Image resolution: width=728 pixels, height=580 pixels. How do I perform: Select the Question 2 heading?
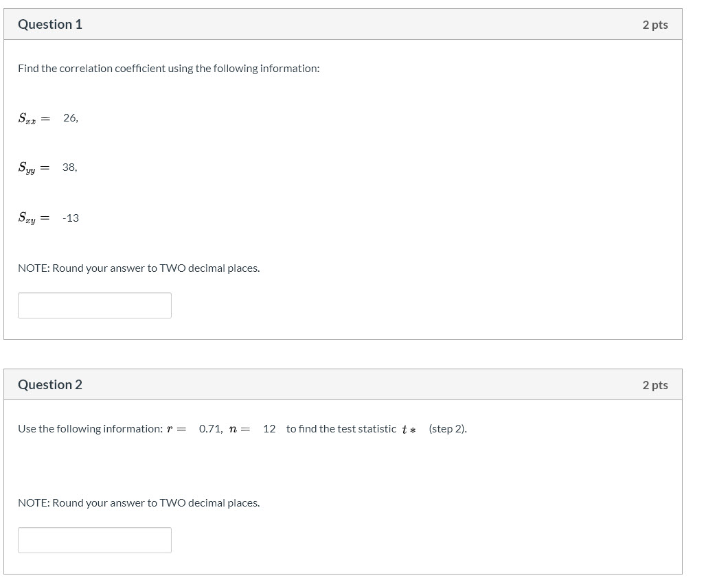(x=50, y=384)
